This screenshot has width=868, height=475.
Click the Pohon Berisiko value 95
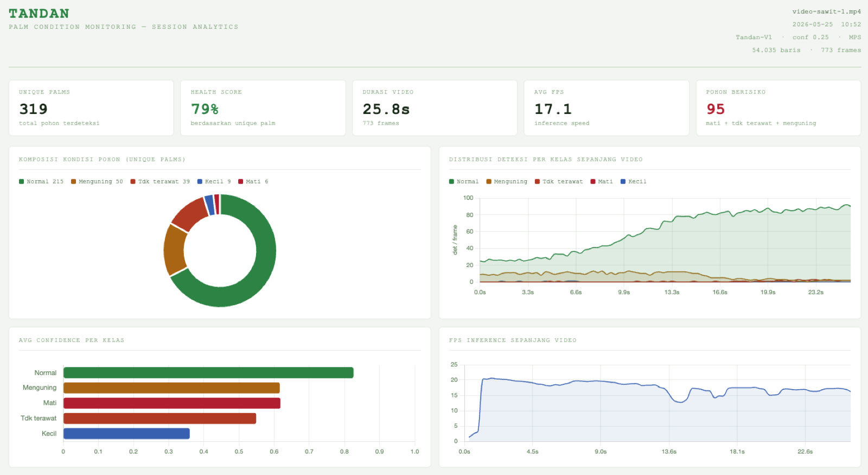click(x=716, y=109)
